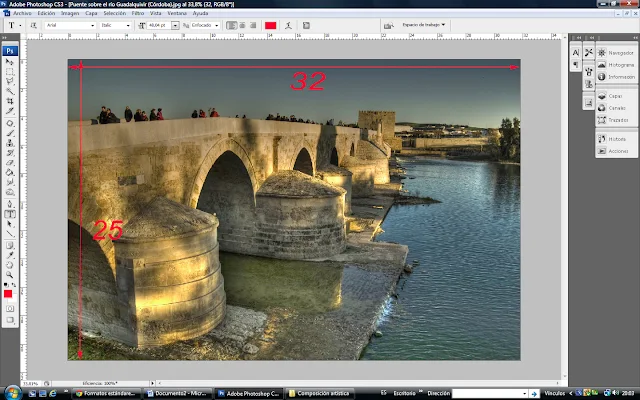Viewport: 640px width, 400px height.
Task: Toggle the text orientation button
Action: tap(33, 25)
